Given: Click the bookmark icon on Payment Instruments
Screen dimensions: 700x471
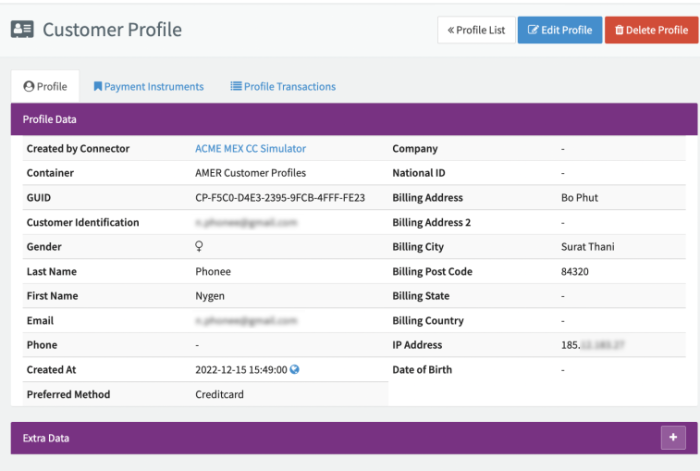Looking at the screenshot, I should tap(97, 86).
